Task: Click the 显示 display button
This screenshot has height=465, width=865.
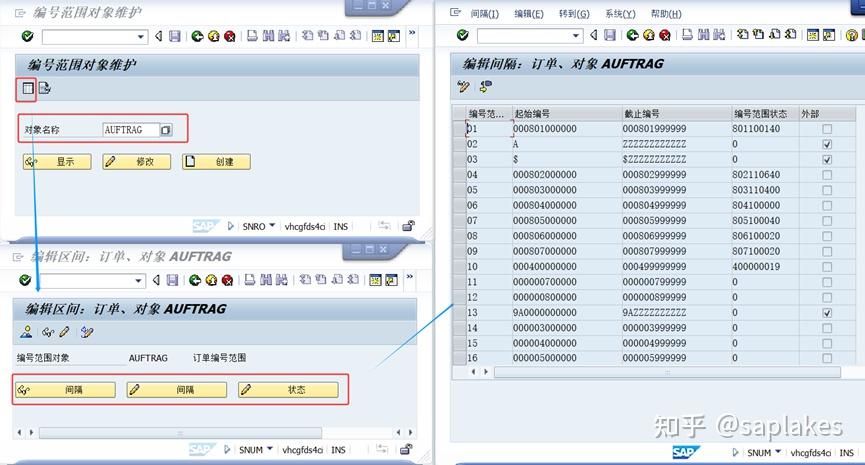Action: pos(57,162)
